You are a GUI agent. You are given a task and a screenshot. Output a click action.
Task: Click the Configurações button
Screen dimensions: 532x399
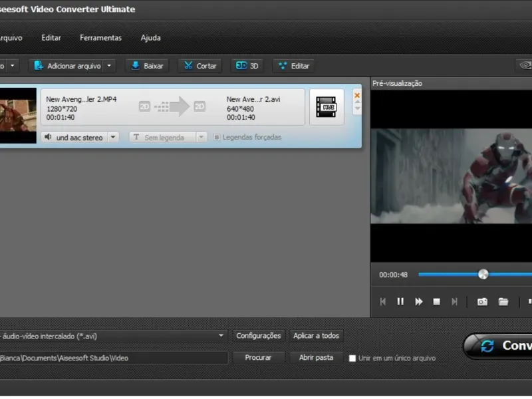pyautogui.click(x=259, y=336)
